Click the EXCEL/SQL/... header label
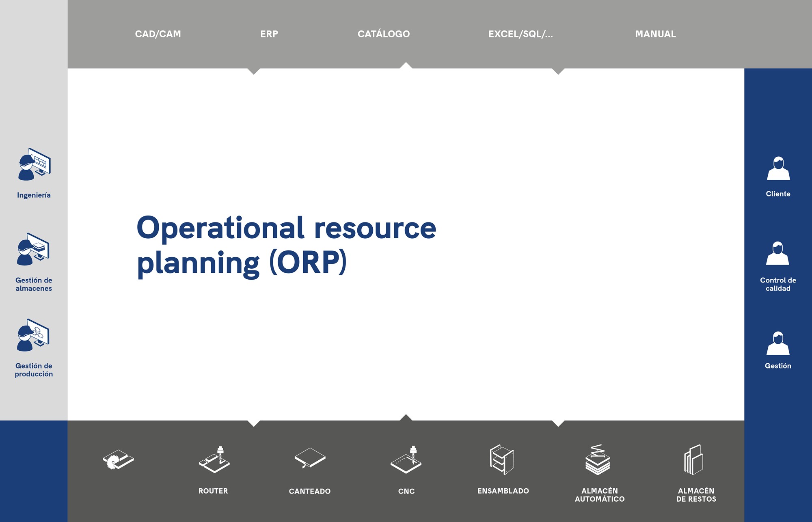The height and width of the screenshot is (522, 812). click(x=520, y=34)
